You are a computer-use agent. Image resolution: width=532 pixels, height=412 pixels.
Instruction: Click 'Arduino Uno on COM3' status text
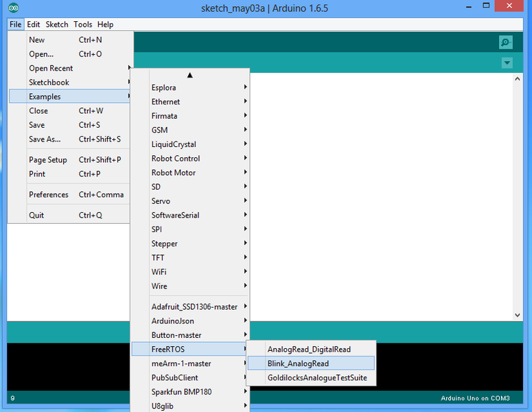475,398
